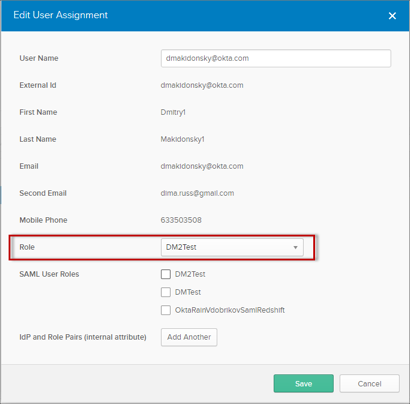Click the Mobile Phone number 633503508
The image size is (410, 404).
pos(181,220)
